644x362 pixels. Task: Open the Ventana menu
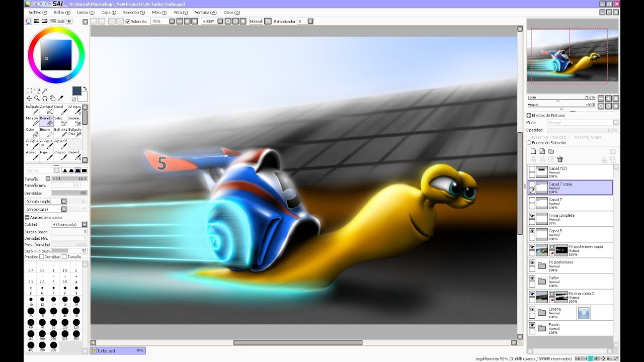coord(205,12)
